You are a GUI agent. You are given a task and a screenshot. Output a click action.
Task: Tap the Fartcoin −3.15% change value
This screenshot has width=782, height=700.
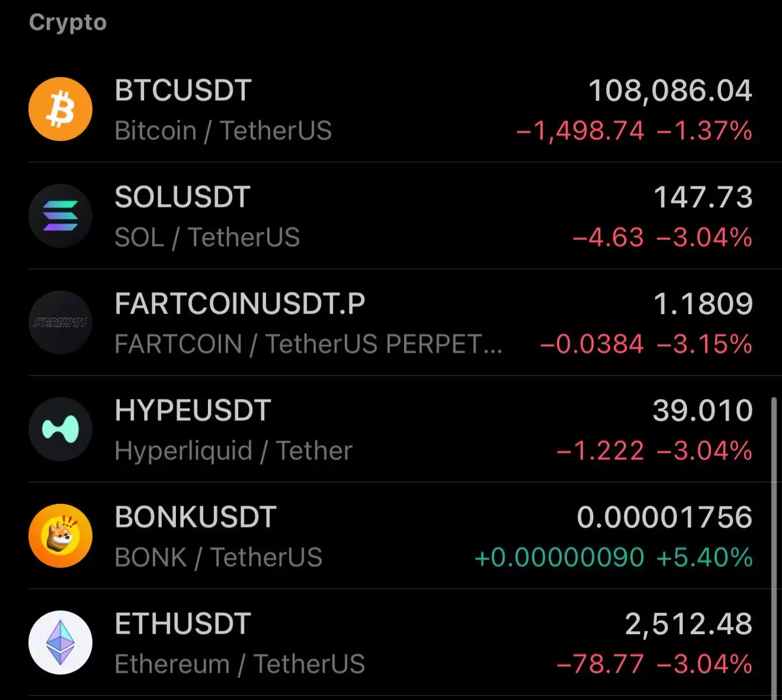click(704, 344)
